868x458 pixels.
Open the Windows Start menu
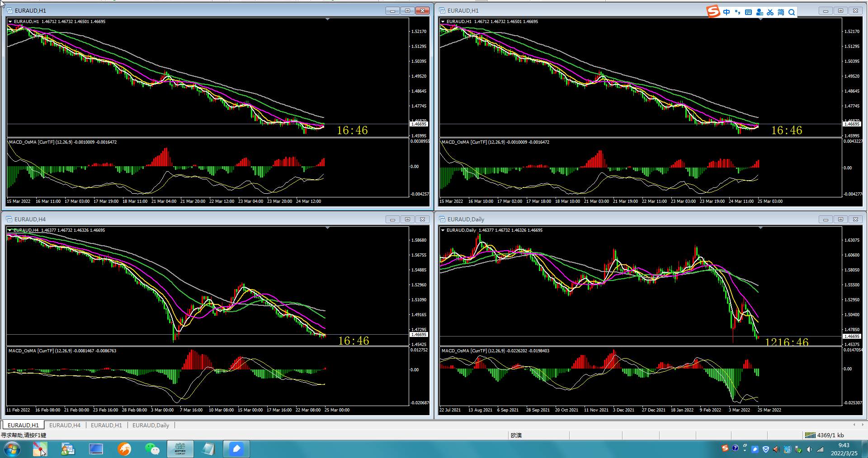(12, 449)
